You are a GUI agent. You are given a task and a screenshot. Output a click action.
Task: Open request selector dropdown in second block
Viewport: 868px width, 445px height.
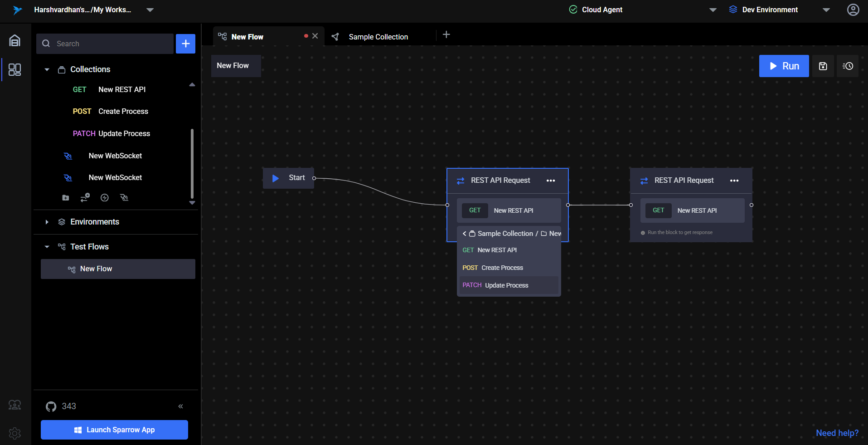click(693, 210)
